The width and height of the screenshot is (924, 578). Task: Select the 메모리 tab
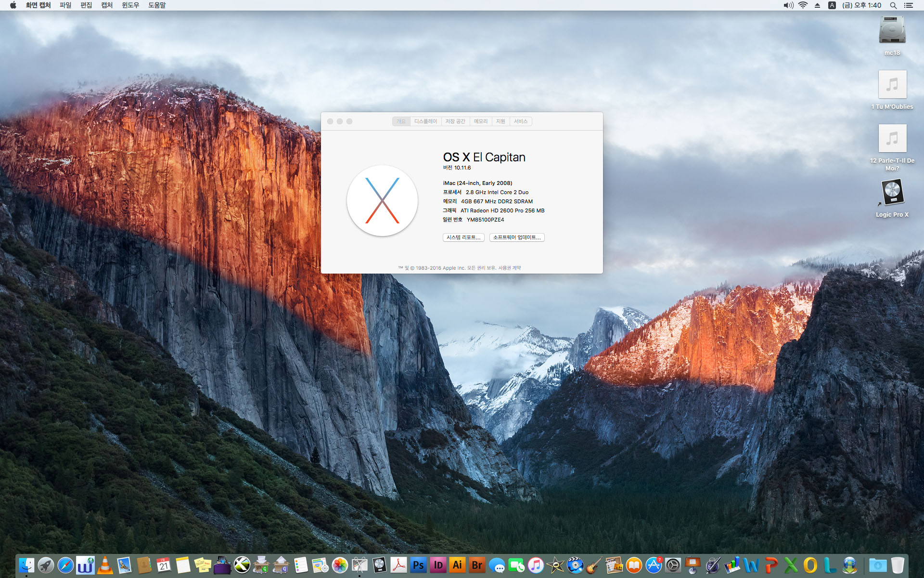pyautogui.click(x=480, y=121)
